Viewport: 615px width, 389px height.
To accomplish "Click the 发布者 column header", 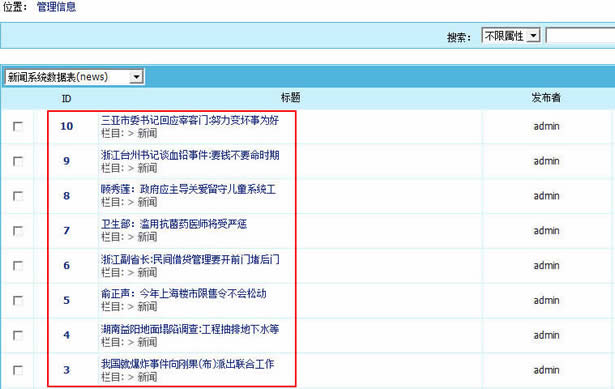I will pos(546,97).
